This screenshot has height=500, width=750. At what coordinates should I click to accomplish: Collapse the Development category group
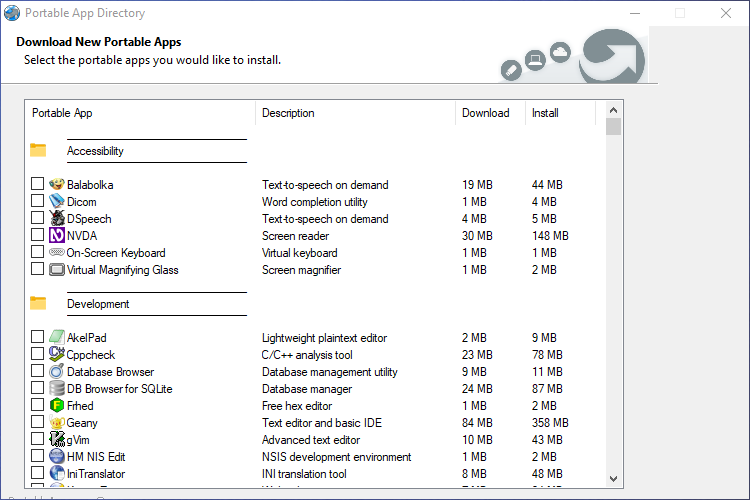pos(98,304)
